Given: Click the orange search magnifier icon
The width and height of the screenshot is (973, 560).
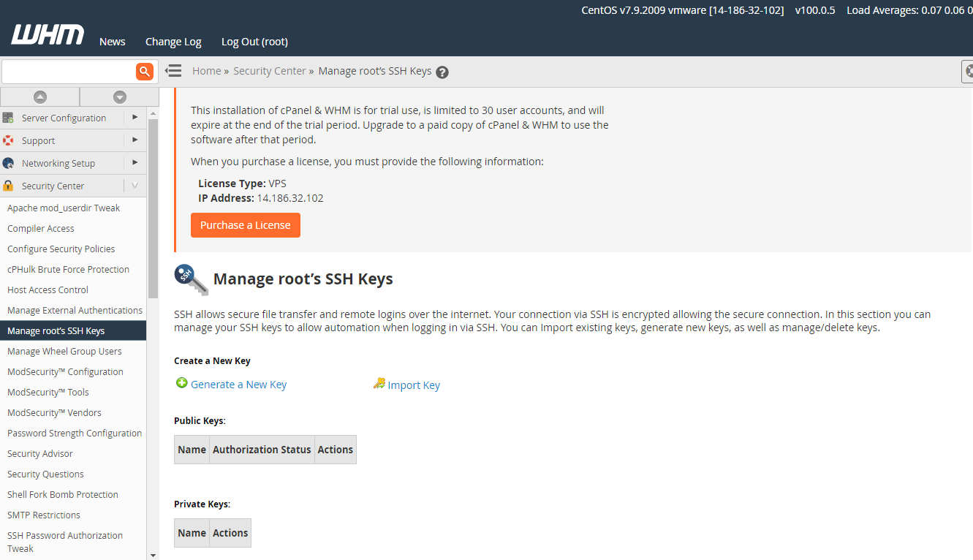Looking at the screenshot, I should click(x=145, y=71).
